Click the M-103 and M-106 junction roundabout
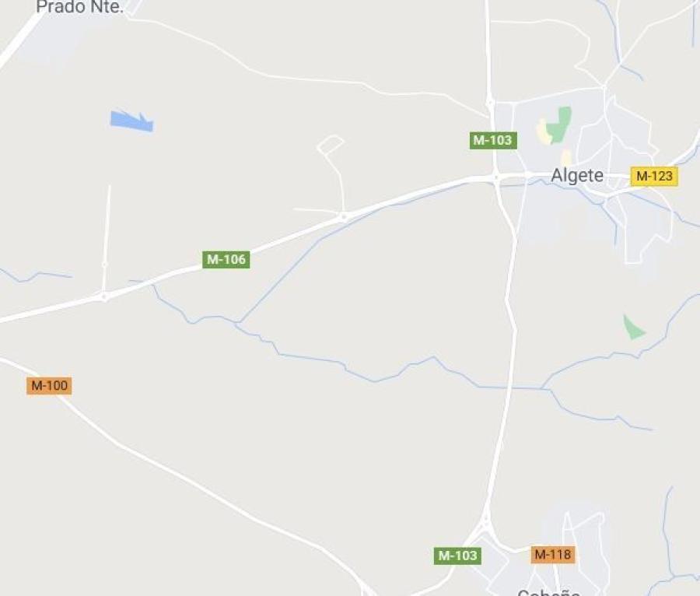Image resolution: width=700 pixels, height=596 pixels. click(496, 177)
